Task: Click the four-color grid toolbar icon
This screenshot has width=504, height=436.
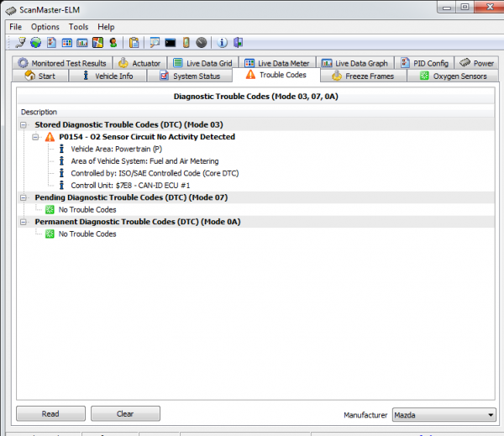Action: tap(97, 42)
